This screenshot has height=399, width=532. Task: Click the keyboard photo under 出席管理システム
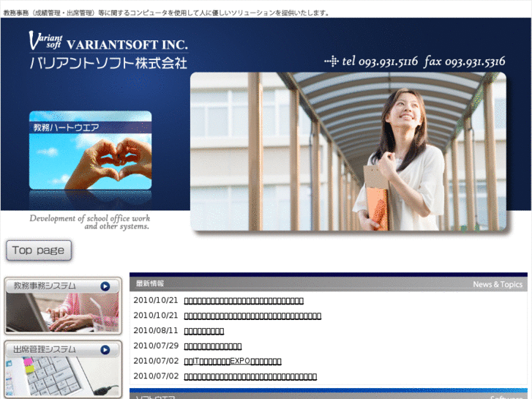point(62,376)
